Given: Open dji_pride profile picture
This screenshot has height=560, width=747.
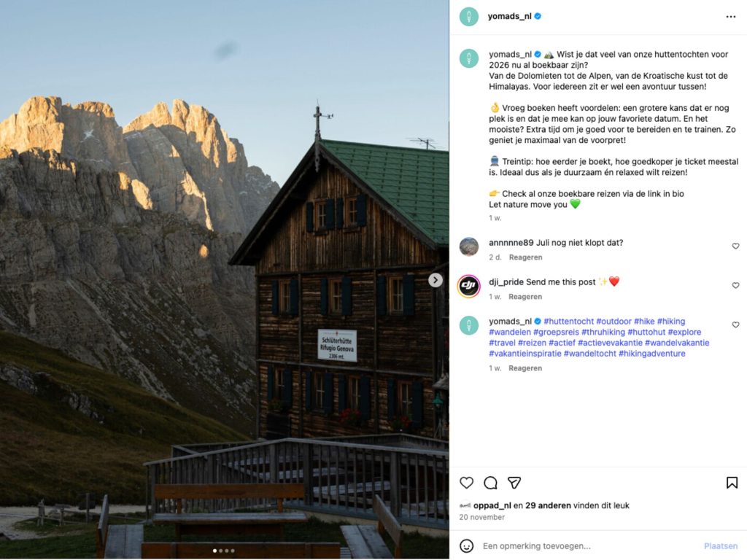Looking at the screenshot, I should [469, 286].
